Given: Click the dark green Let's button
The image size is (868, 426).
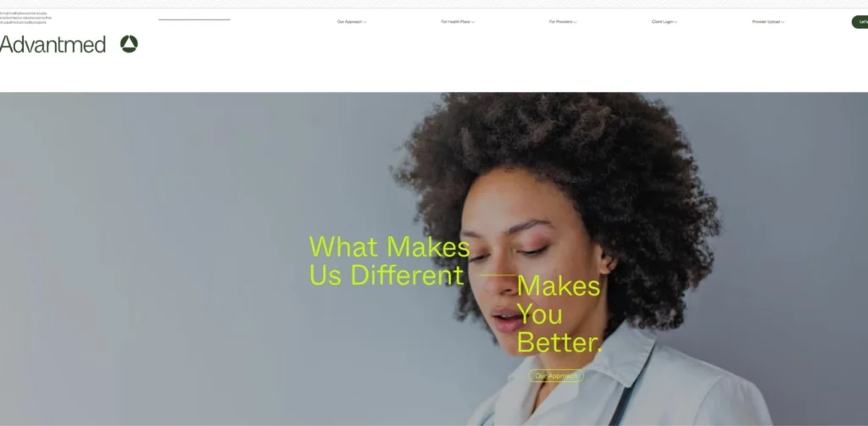Looking at the screenshot, I should pyautogui.click(x=860, y=22).
